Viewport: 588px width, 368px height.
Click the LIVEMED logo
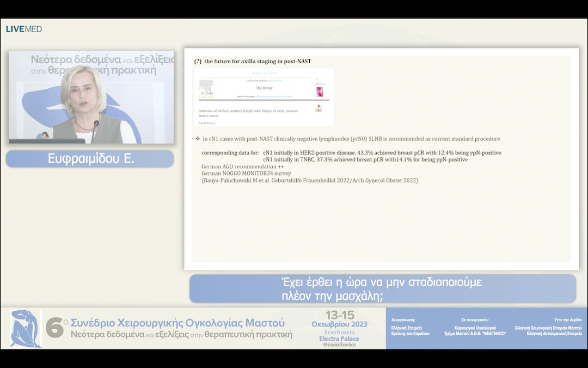[24, 29]
